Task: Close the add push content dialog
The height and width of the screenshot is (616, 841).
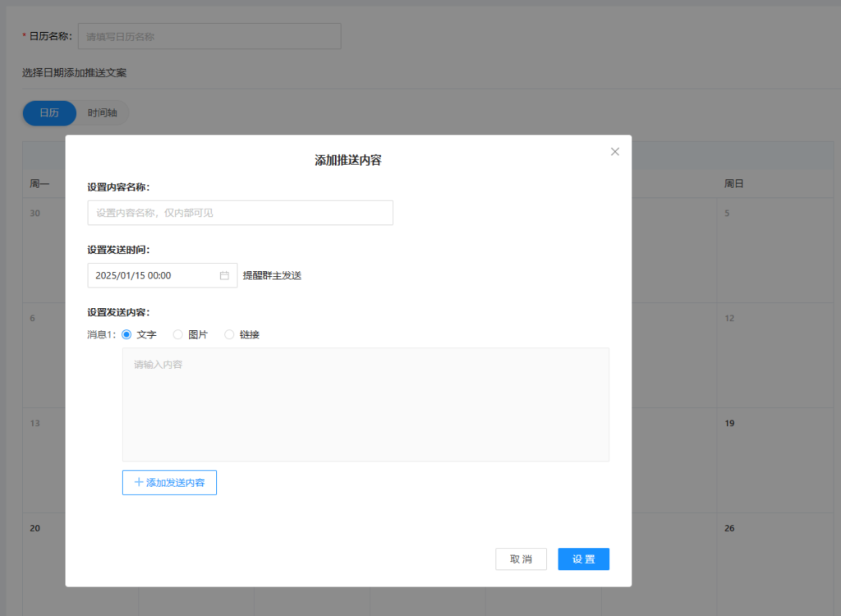Action: pyautogui.click(x=615, y=152)
